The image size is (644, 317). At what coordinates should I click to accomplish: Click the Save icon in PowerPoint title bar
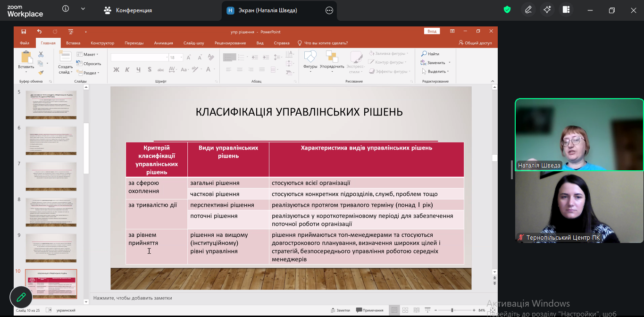point(24,32)
